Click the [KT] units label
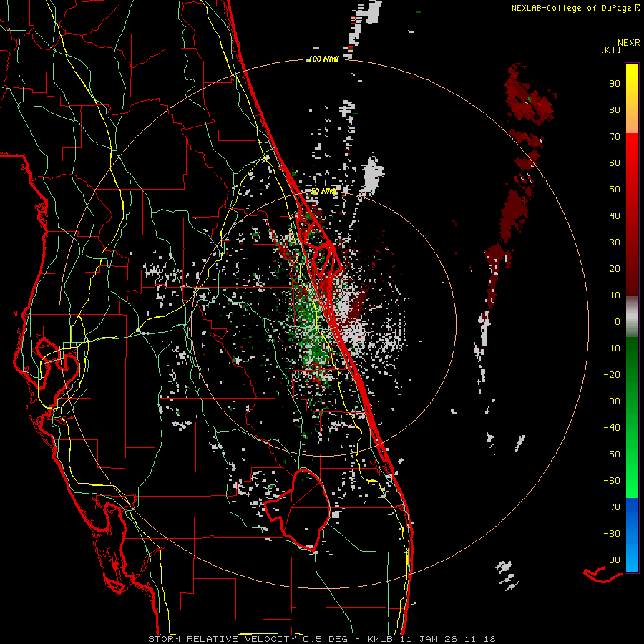The width and height of the screenshot is (644, 644). pyautogui.click(x=611, y=49)
